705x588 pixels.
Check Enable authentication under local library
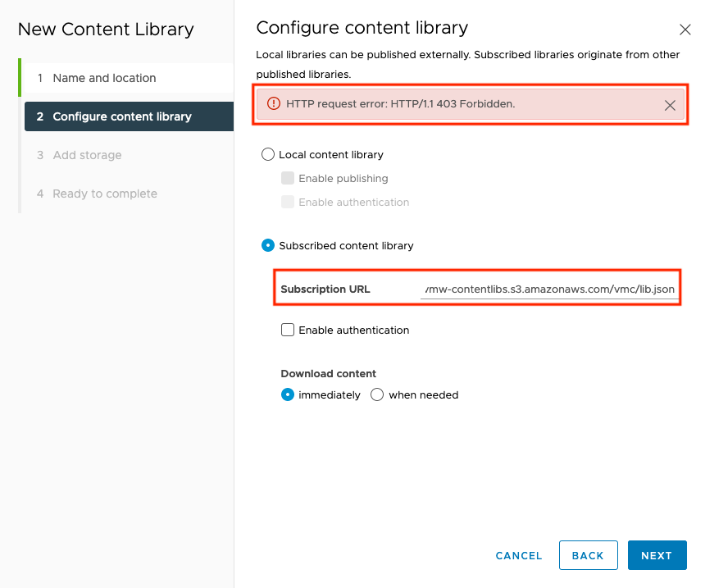[x=288, y=202]
